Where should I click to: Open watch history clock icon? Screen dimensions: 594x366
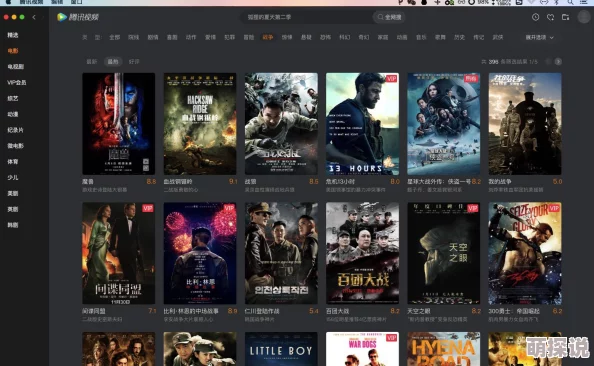click(x=535, y=17)
